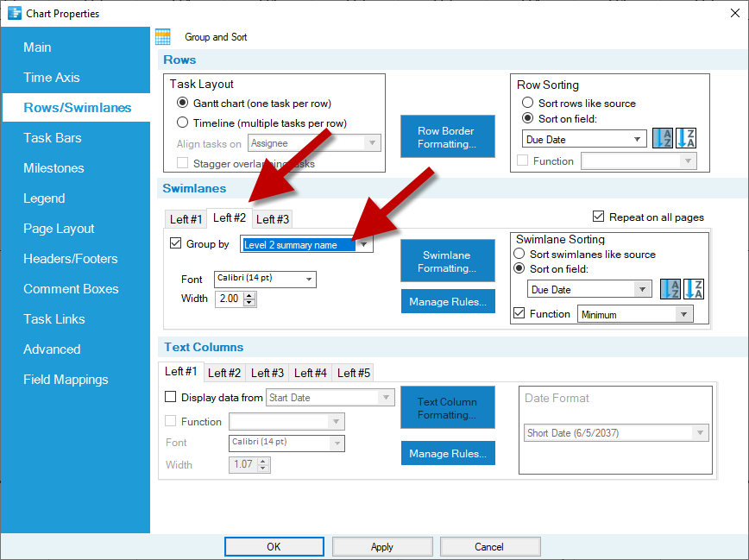Open the Assignee align tasks dropdown
The width and height of the screenshot is (749, 560).
pos(314,143)
